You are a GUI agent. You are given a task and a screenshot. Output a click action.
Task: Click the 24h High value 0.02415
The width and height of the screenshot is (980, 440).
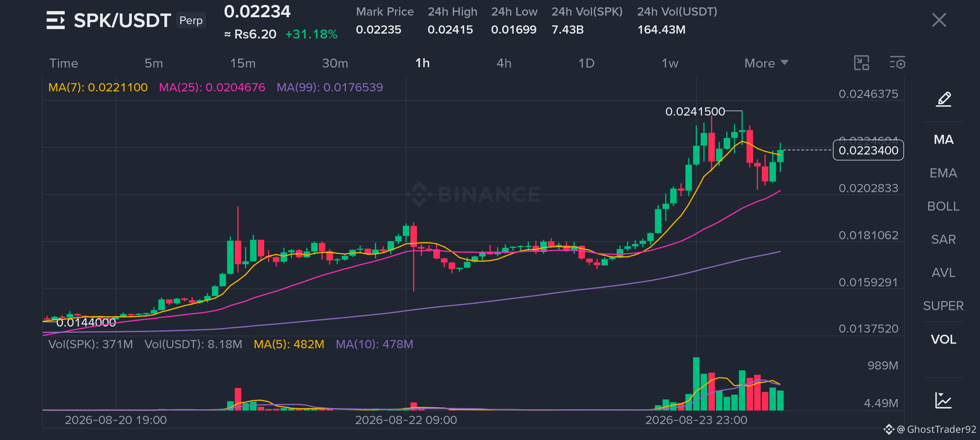pyautogui.click(x=450, y=29)
